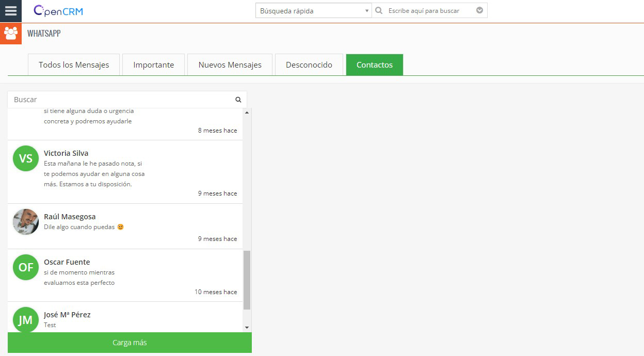The height and width of the screenshot is (356, 644).
Task: Click the magnifier icon in top search
Action: [379, 10]
